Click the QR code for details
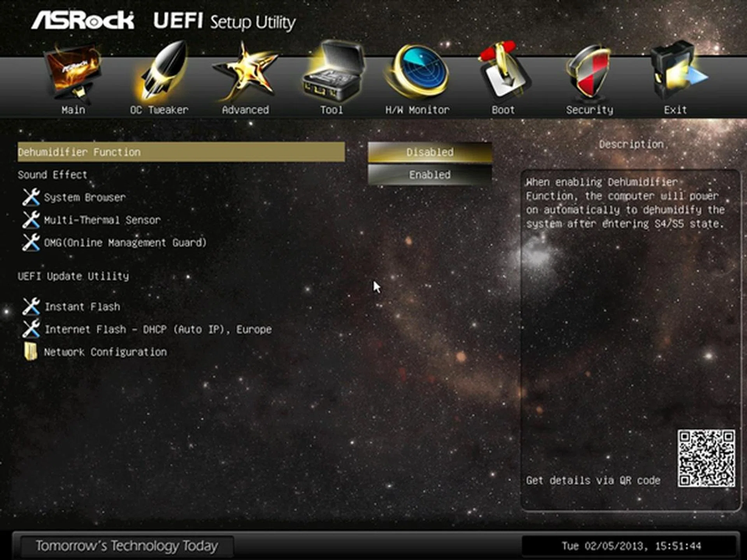The height and width of the screenshot is (560, 747). [706, 458]
